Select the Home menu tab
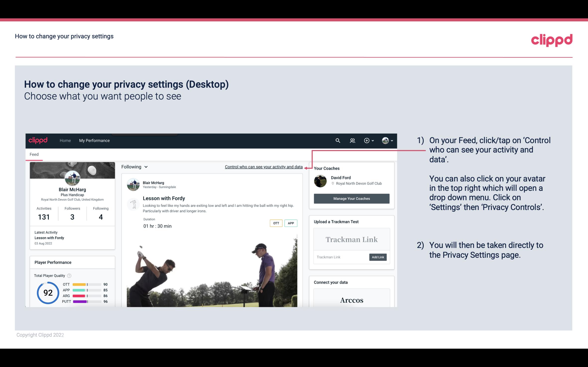Image resolution: width=588 pixels, height=367 pixels. [x=65, y=140]
